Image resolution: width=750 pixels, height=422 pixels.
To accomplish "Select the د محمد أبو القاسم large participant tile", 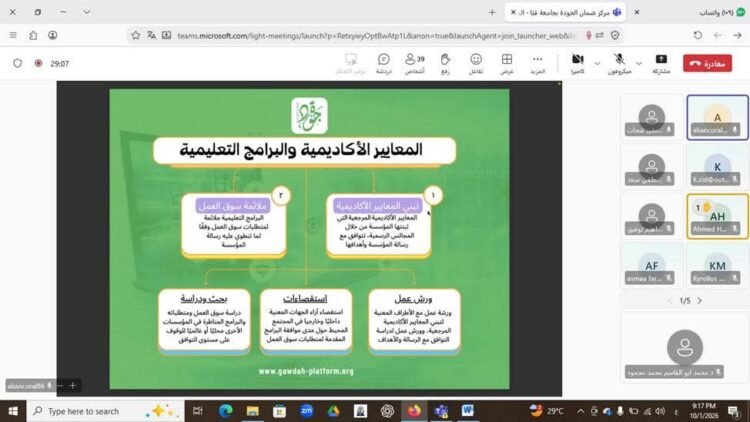I will 684,348.
